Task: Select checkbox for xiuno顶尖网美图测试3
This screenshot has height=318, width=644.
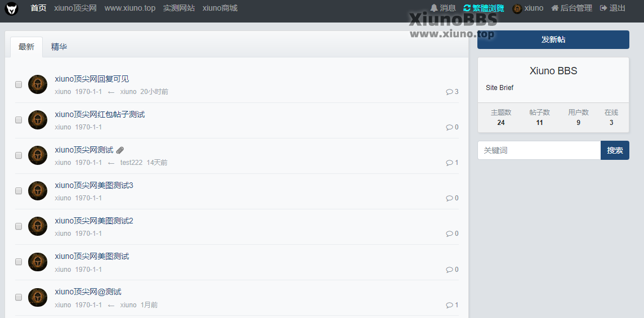Action: [x=19, y=191]
